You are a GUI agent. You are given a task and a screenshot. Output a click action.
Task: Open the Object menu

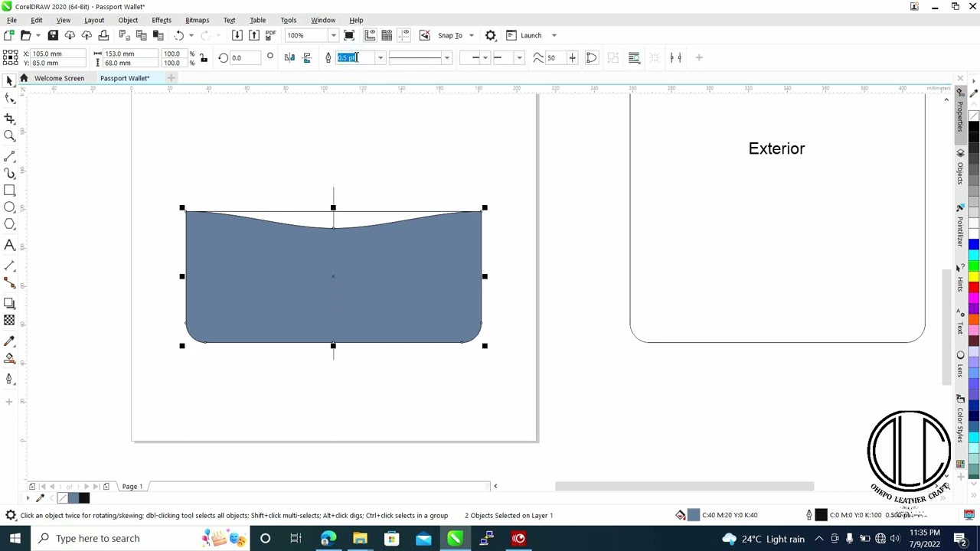click(x=128, y=20)
